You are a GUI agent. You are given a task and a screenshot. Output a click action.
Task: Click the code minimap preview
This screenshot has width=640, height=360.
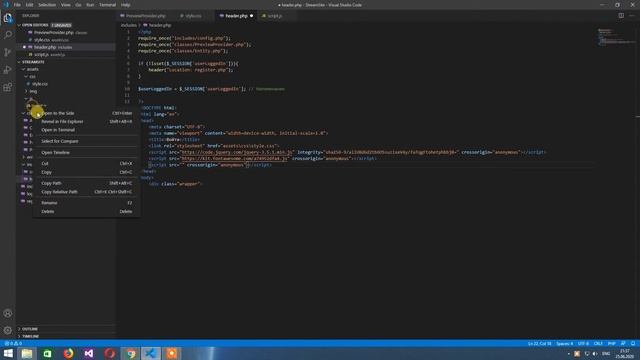click(616, 37)
